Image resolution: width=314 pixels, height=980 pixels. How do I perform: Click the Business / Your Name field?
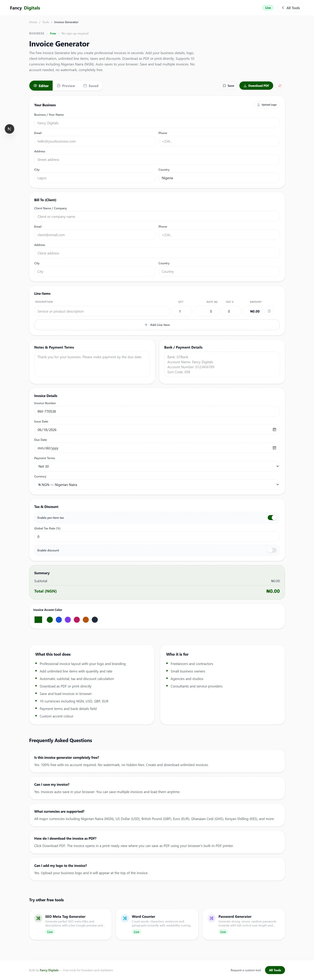click(157, 123)
